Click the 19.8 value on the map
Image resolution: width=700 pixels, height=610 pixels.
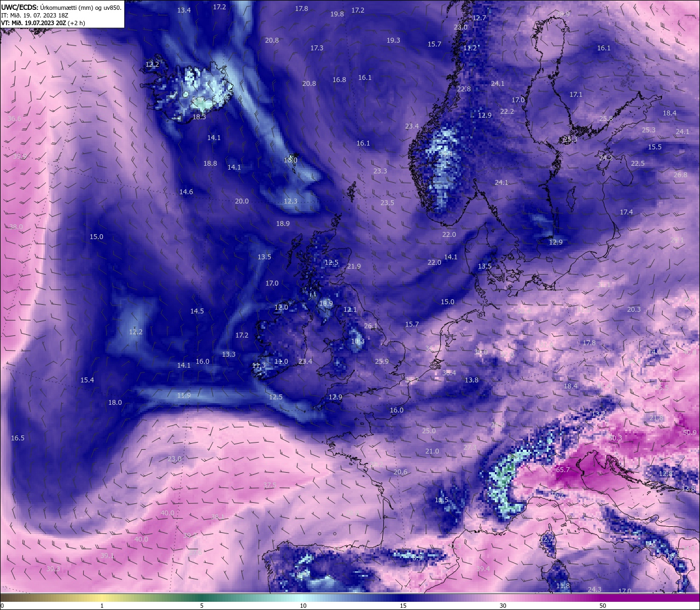coord(337,14)
